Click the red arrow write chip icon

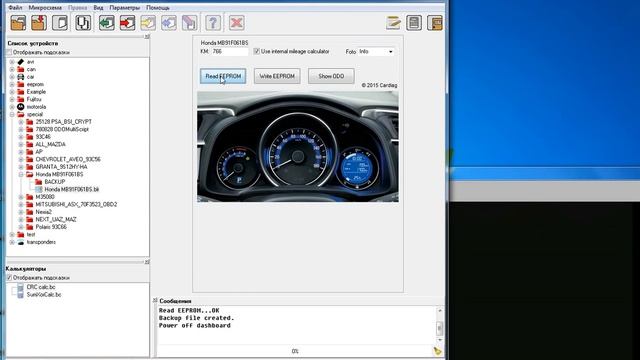pyautogui.click(x=127, y=23)
